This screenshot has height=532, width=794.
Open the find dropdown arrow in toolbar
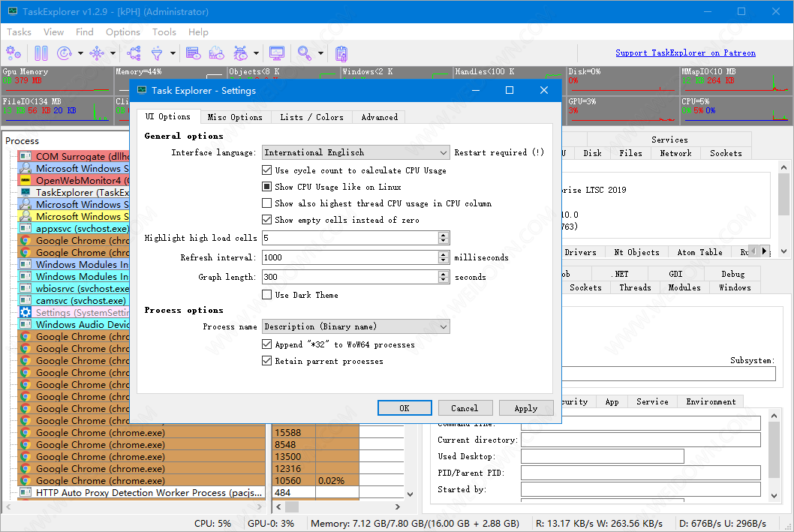[x=320, y=53]
